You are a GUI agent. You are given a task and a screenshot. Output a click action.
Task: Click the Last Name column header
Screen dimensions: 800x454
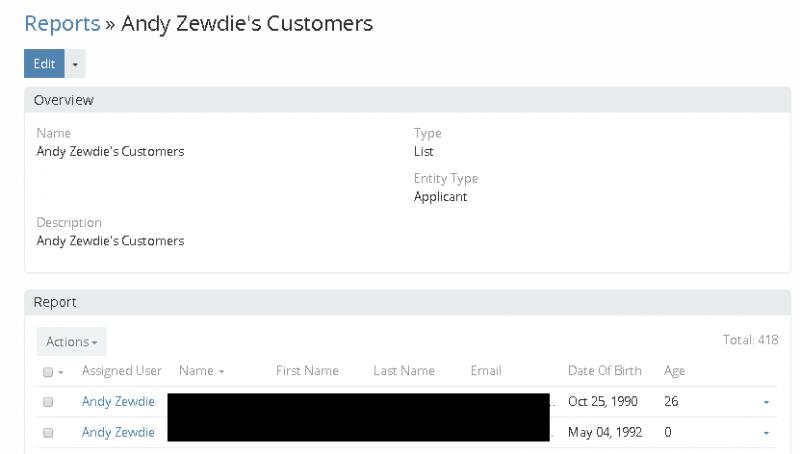pos(403,372)
